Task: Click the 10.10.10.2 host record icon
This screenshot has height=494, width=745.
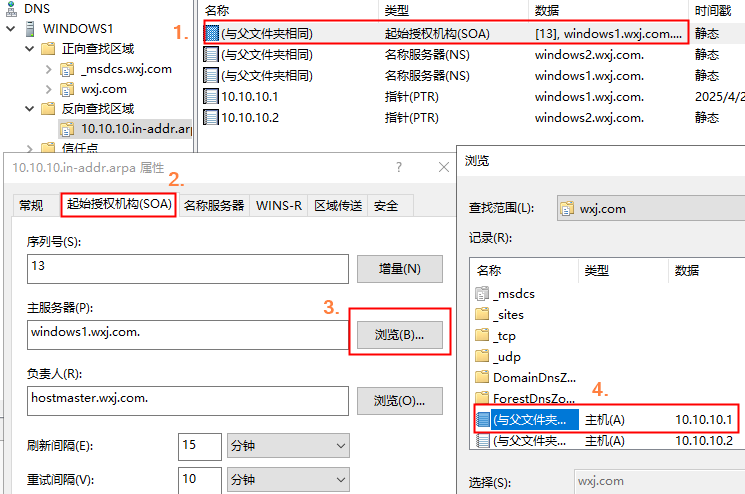Action: click(483, 441)
